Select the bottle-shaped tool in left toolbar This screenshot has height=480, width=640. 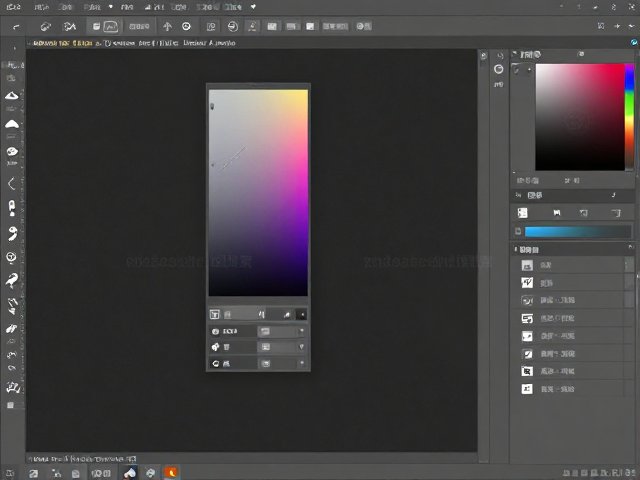click(12, 208)
